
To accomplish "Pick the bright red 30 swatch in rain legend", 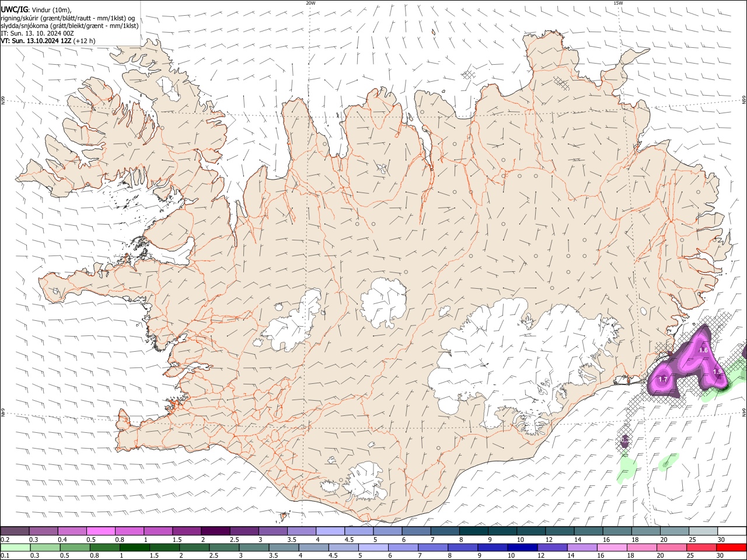I will (x=731, y=547).
